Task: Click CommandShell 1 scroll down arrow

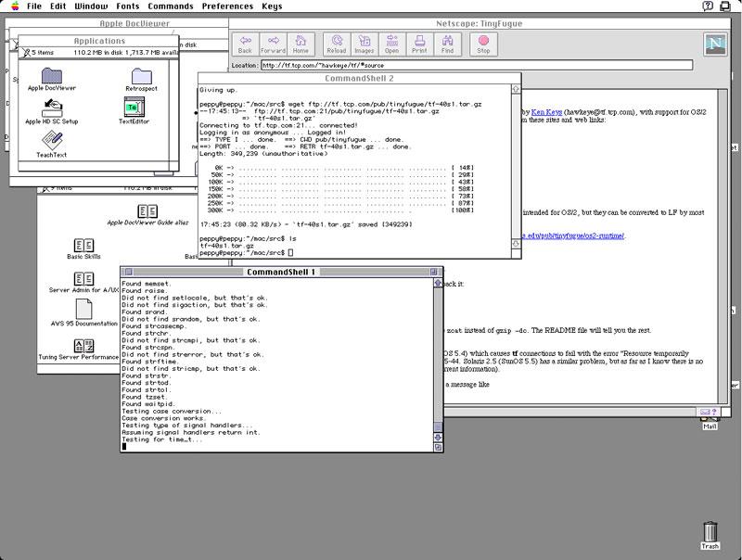Action: click(438, 438)
